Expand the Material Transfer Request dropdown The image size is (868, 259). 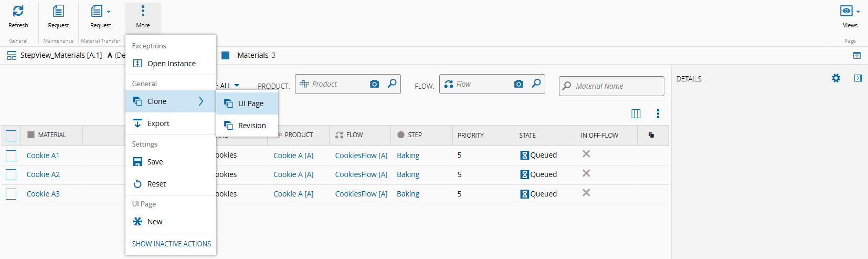[109, 11]
